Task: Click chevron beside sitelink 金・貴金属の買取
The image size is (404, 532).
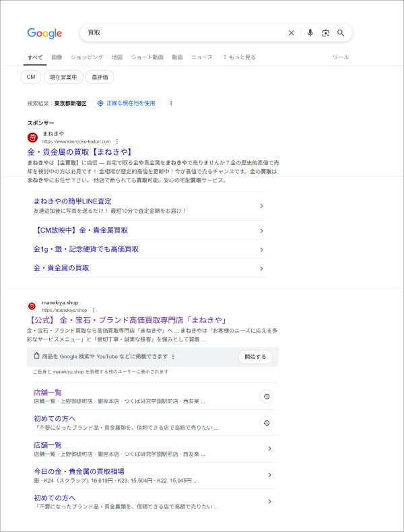Action: 261,269
